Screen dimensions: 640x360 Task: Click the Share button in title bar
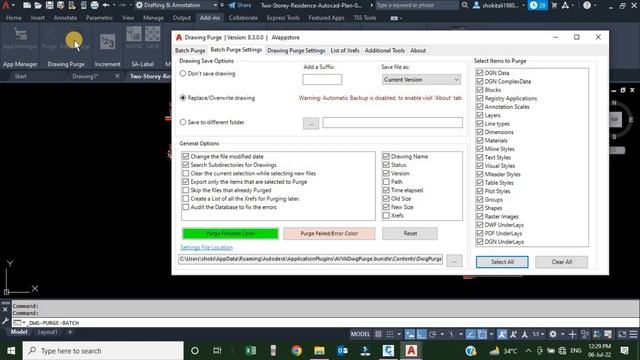click(240, 5)
